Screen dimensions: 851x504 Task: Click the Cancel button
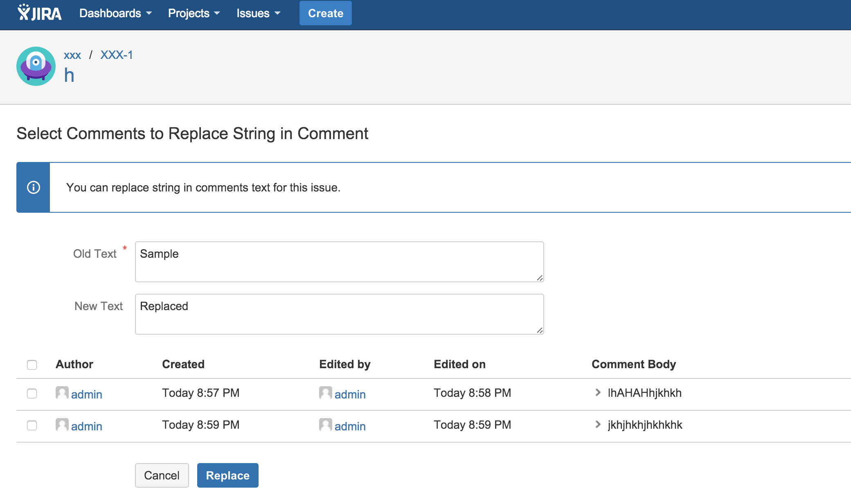click(x=162, y=475)
